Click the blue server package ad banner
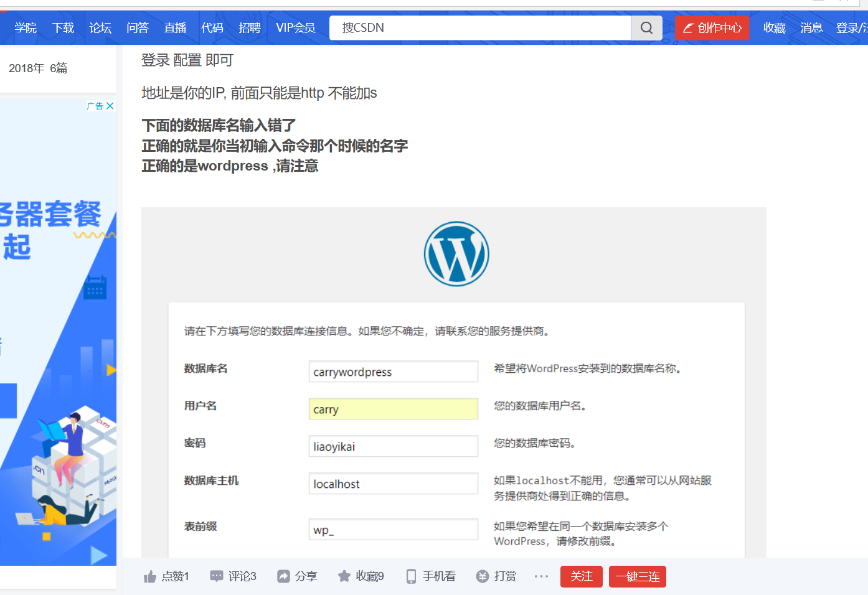The height and width of the screenshot is (595, 868). (x=58, y=332)
